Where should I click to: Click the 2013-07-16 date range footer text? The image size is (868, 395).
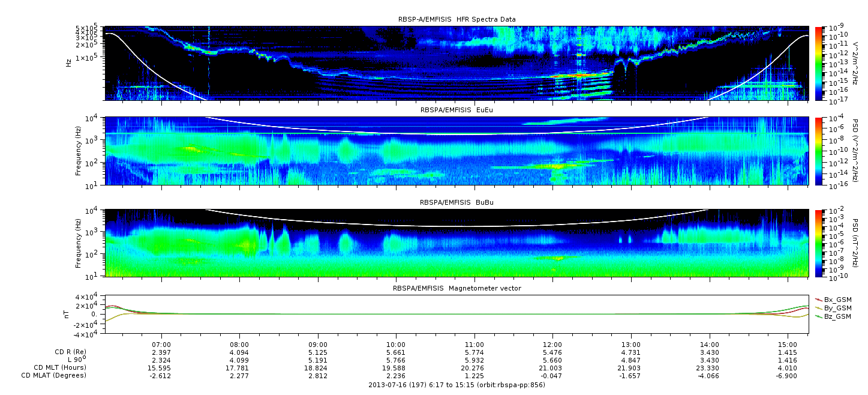coord(456,384)
